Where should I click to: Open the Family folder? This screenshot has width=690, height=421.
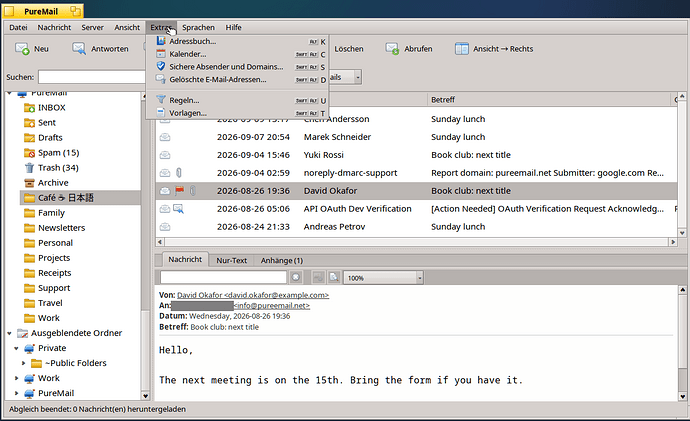[x=51, y=213]
